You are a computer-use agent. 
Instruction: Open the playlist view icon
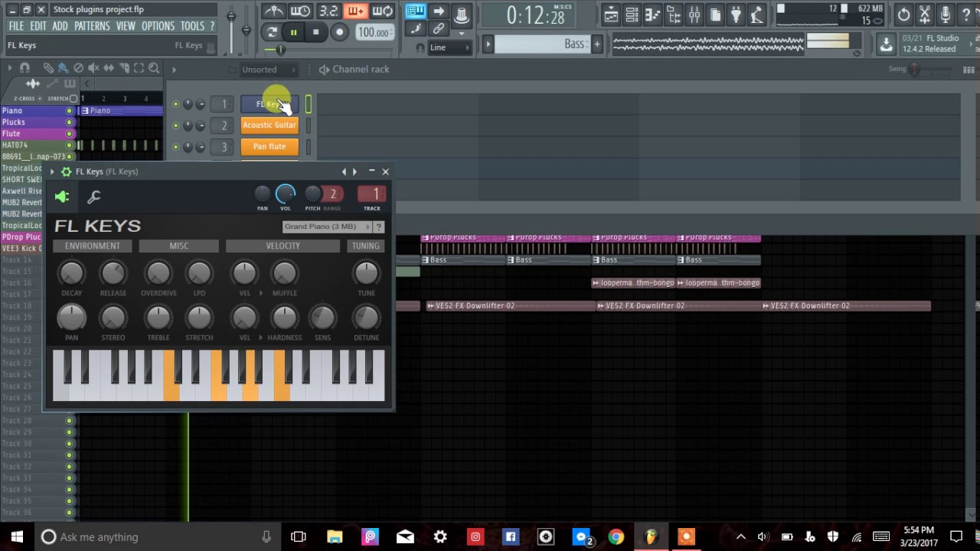tap(611, 15)
